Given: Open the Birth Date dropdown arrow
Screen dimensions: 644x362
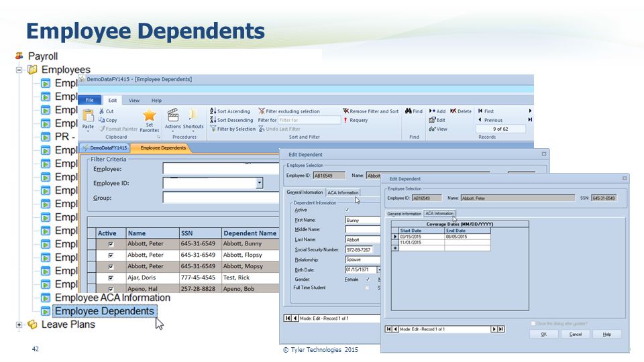Looking at the screenshot, I should 378,269.
